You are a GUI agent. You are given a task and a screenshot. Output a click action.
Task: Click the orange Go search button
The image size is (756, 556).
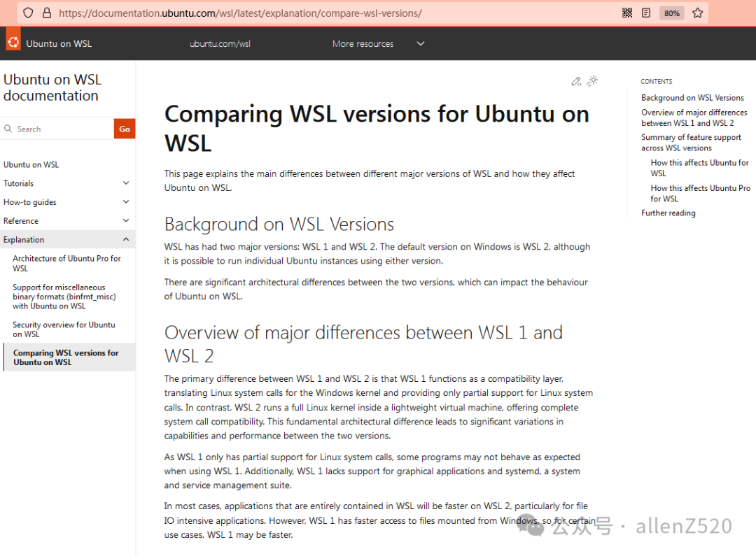(x=125, y=129)
